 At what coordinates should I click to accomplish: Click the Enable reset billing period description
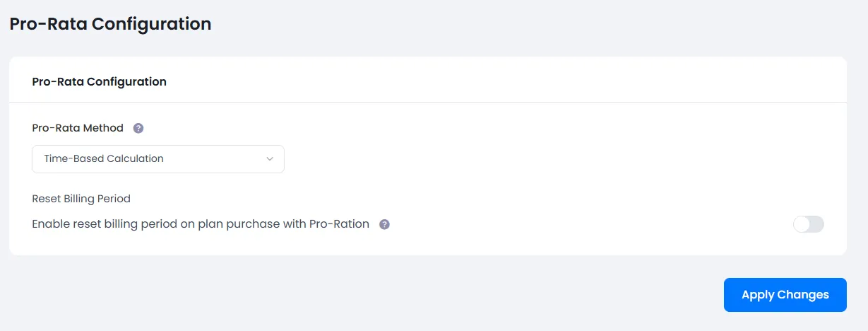201,224
